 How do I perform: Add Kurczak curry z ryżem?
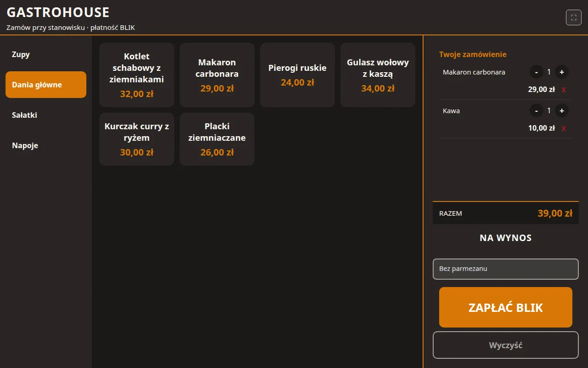[136, 139]
